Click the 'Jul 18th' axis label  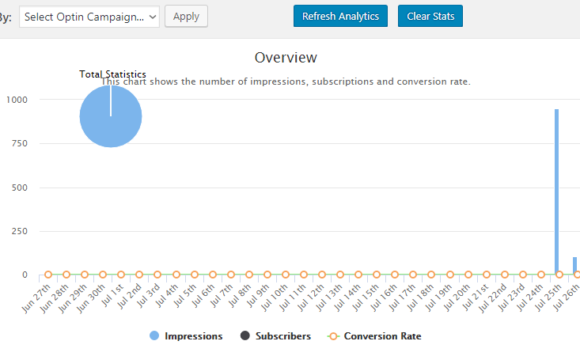[420, 298]
